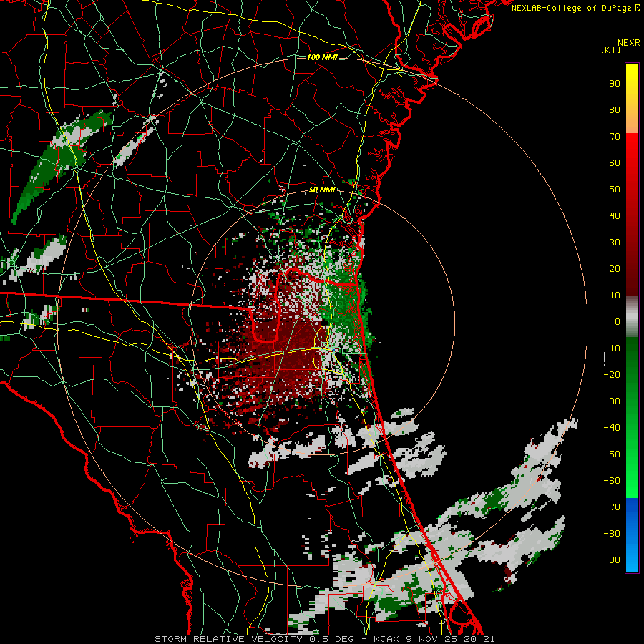Click the velocity scale label "20"
Screen dimensions: 644x644
pyautogui.click(x=615, y=268)
